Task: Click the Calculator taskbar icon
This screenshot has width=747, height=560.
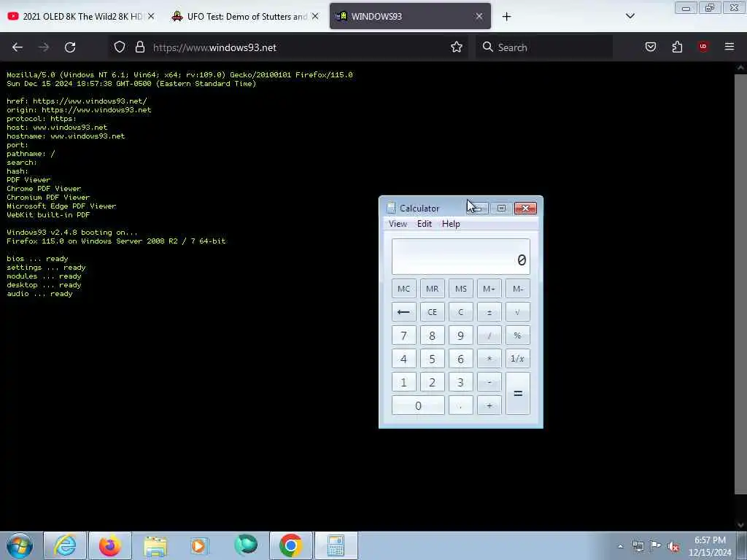Action: (x=336, y=545)
